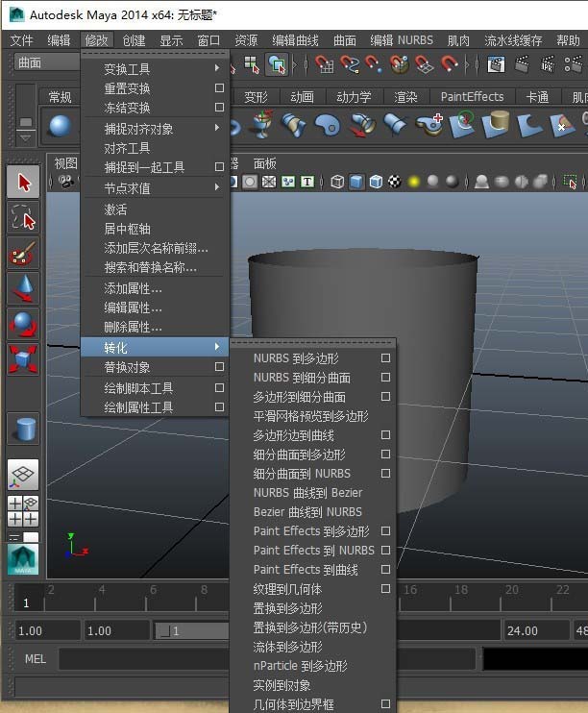
Task: Select the arrow Select tool
Action: pos(23,182)
